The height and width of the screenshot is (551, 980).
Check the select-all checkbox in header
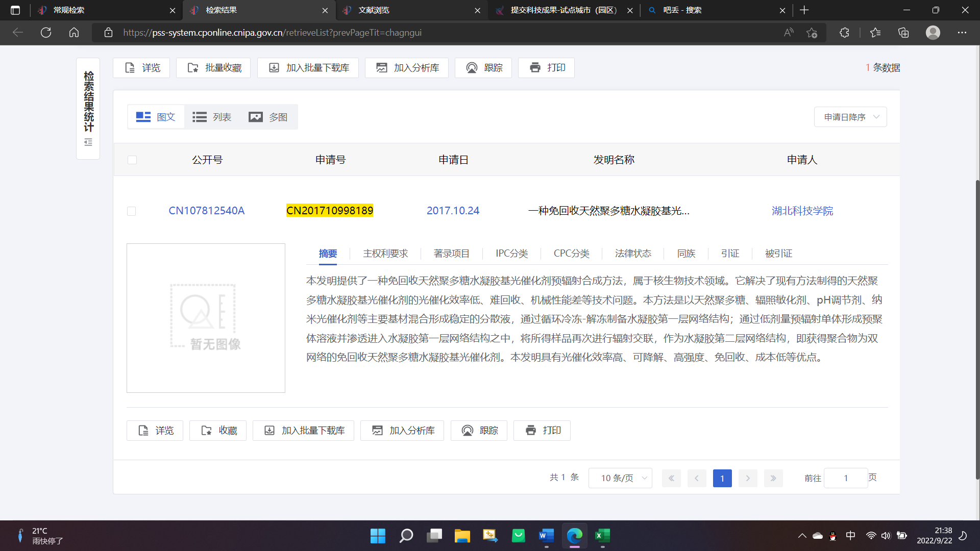132,160
